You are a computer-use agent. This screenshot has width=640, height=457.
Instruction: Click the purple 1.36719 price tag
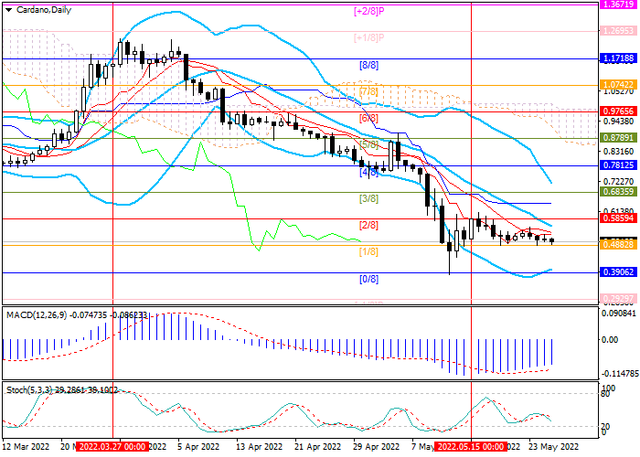point(619,5)
